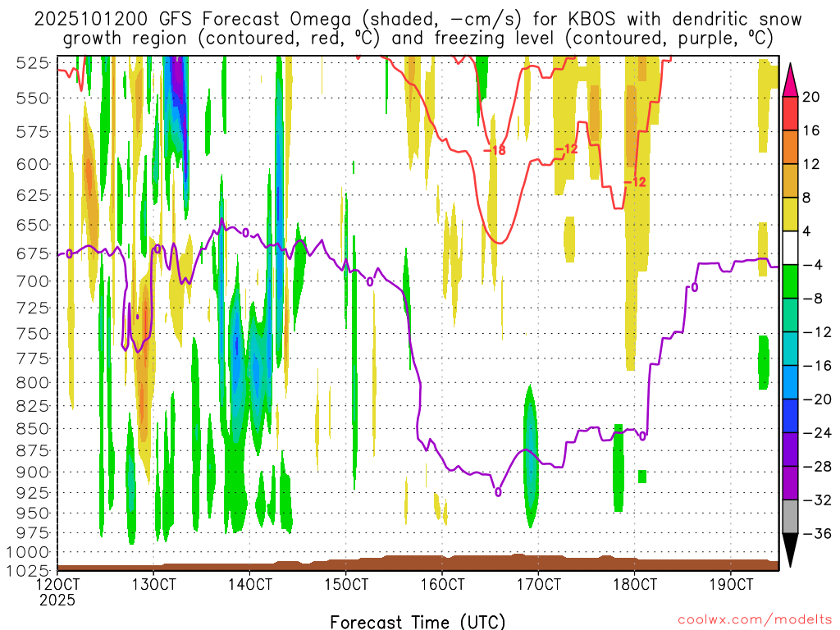Viewport: 840px width, 630px height.
Task: Select the magenta -32-to--28 colorbar swatch
Action: (790, 482)
